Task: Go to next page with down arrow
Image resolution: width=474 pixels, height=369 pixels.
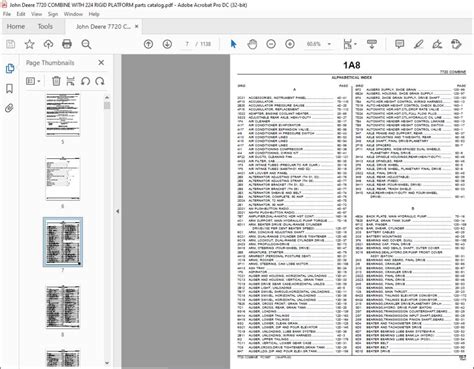Action: coord(167,44)
